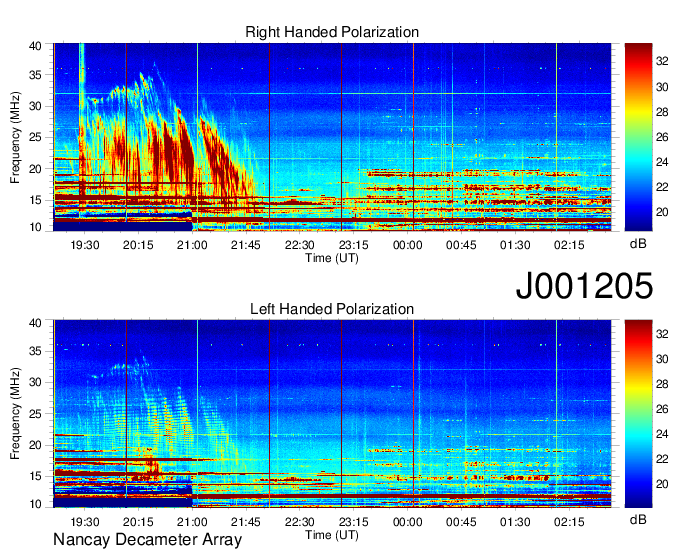This screenshot has height=552, width=680.
Task: Click the '32' label on the lower colorbar
Action: coord(662,334)
